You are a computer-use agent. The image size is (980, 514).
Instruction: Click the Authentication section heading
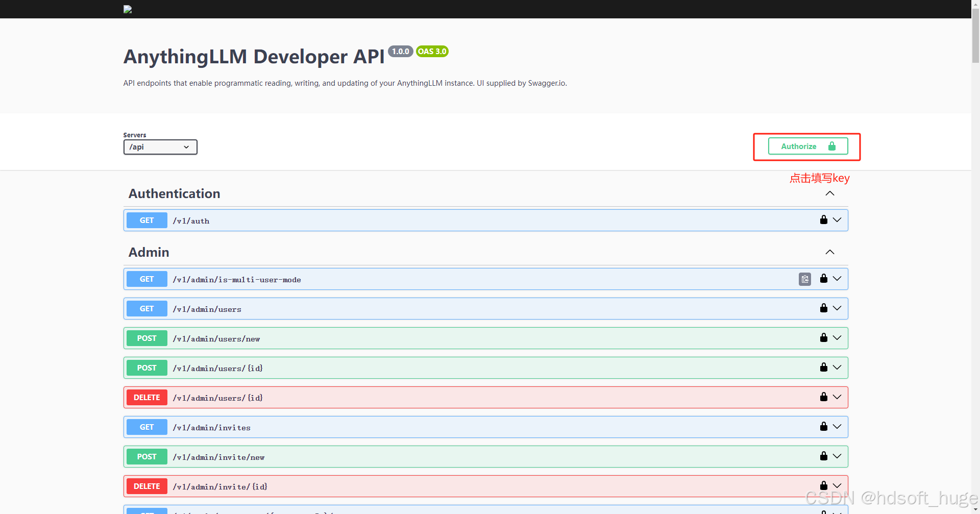tap(175, 194)
